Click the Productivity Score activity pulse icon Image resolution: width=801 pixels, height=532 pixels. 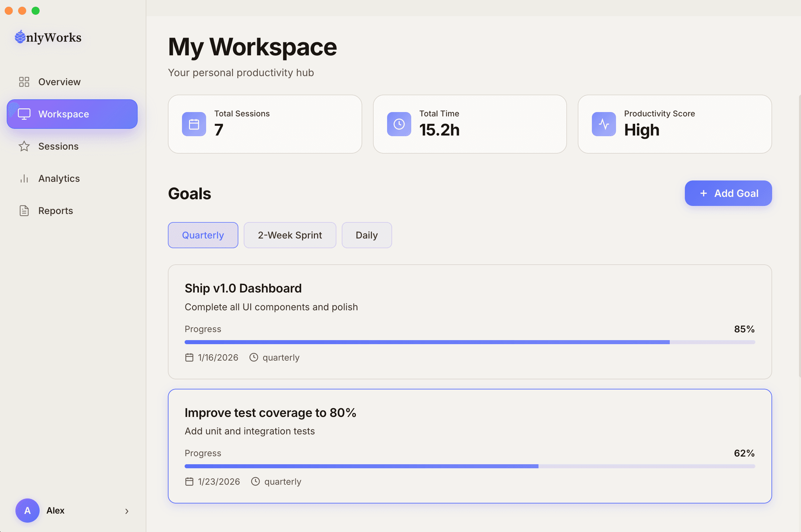tap(604, 124)
